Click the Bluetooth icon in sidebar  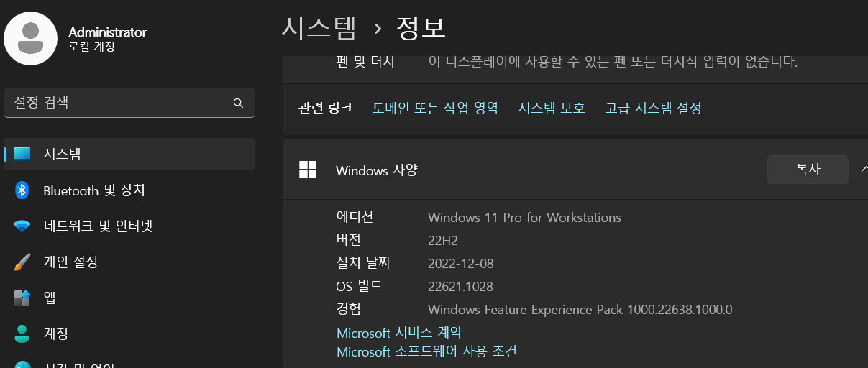22,190
